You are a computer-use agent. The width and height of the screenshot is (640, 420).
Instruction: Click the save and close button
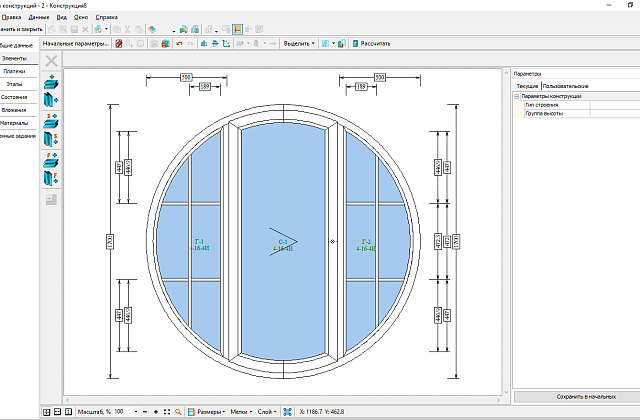click(21, 29)
